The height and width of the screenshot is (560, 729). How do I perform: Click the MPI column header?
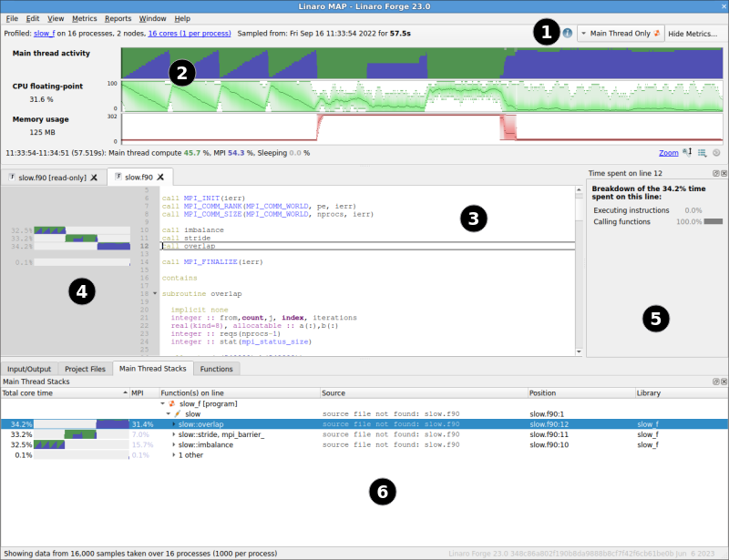144,393
